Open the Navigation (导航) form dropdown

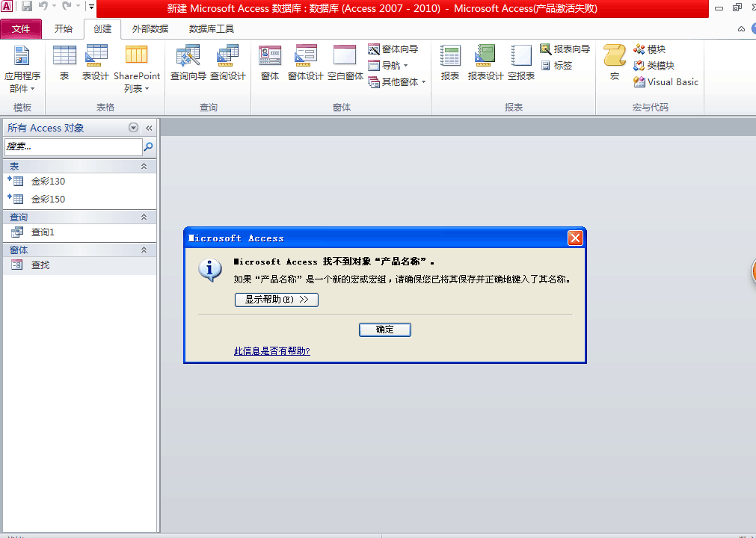388,66
